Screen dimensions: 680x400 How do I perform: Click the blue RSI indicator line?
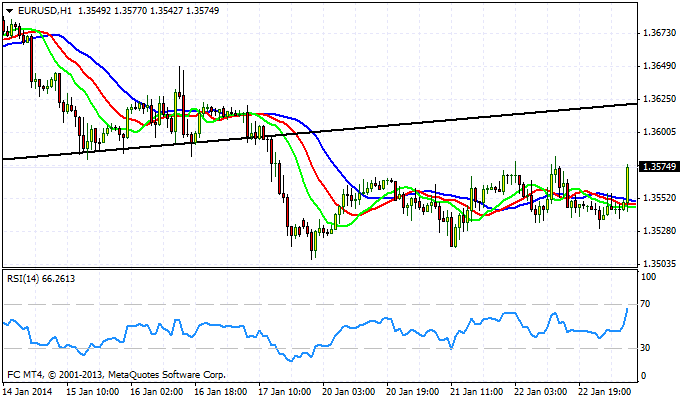(x=314, y=334)
